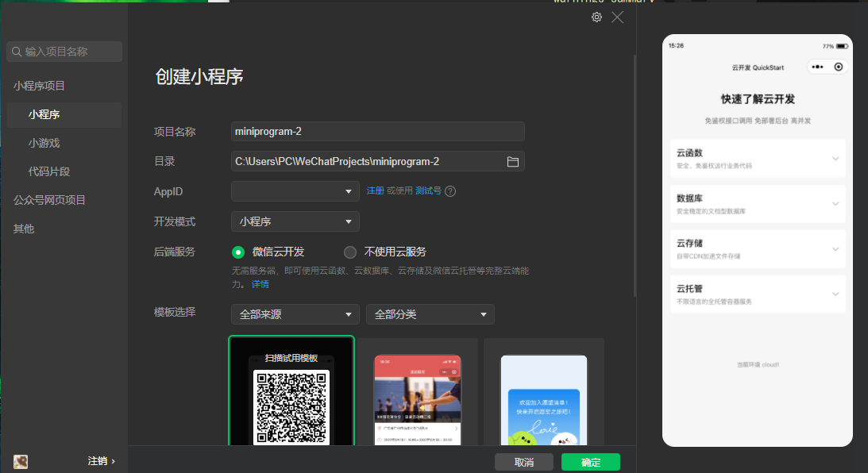Focus the 项目名称 input field

point(377,132)
